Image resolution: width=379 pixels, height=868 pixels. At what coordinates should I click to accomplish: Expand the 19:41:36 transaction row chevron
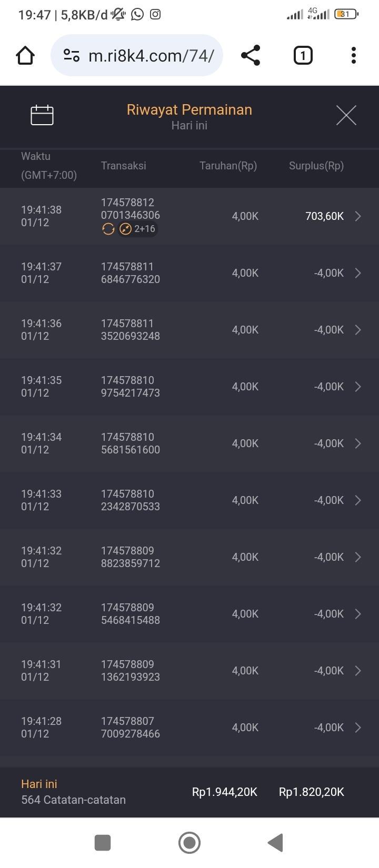358,330
